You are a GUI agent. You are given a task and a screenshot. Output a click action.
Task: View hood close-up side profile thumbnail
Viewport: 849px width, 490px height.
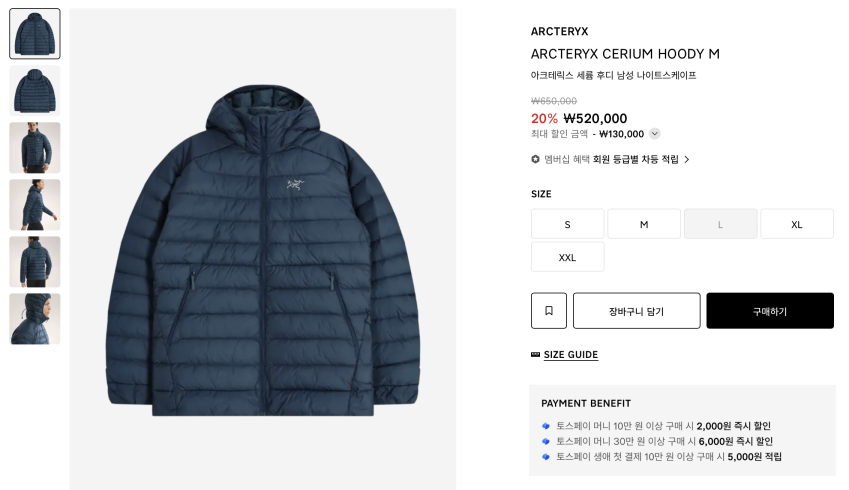35,319
